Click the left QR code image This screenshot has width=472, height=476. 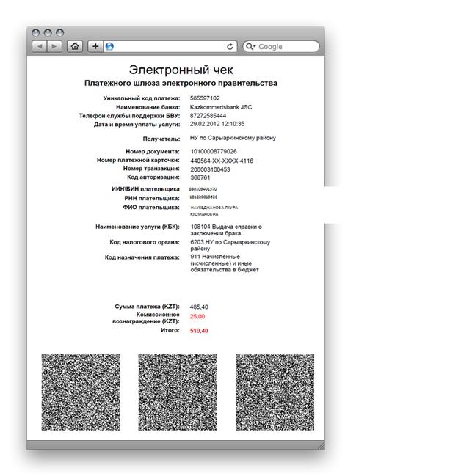click(x=81, y=392)
